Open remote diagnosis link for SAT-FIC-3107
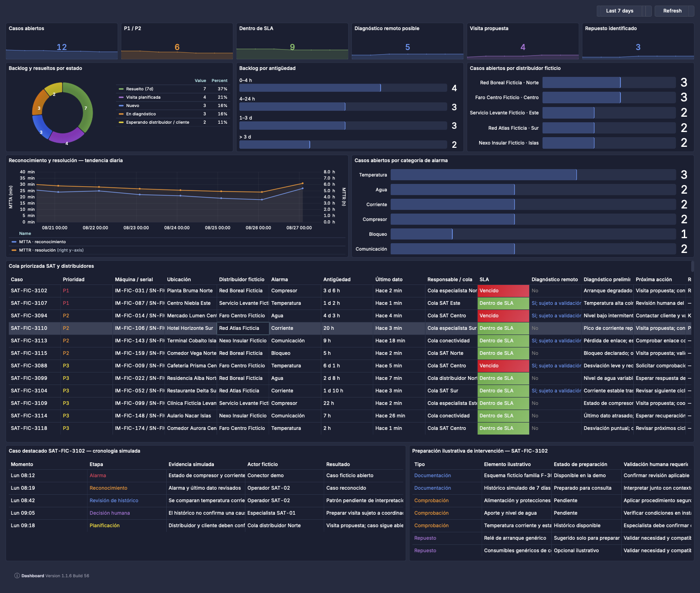The height and width of the screenshot is (593, 700). pyautogui.click(x=556, y=303)
